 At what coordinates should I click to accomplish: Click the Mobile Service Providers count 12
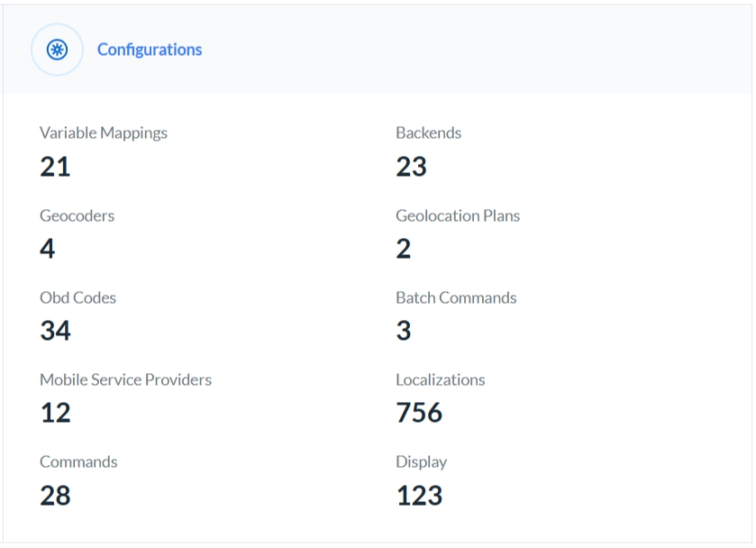55,413
